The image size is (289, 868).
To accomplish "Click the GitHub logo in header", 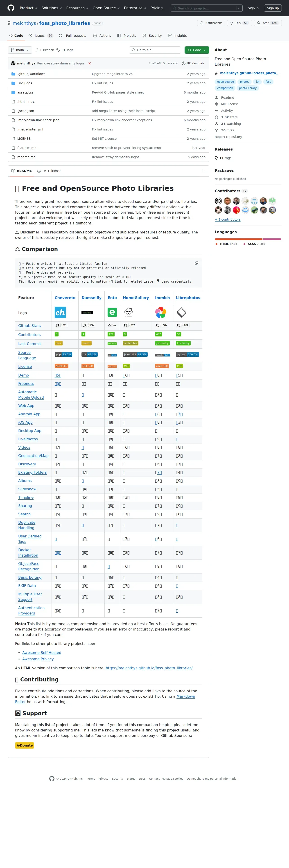I will (11, 8).
